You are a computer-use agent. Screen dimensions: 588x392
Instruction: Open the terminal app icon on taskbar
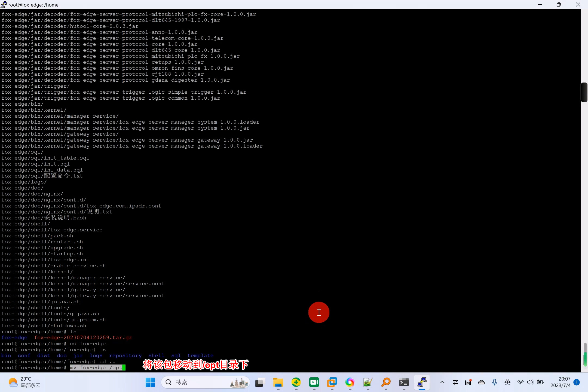404,382
